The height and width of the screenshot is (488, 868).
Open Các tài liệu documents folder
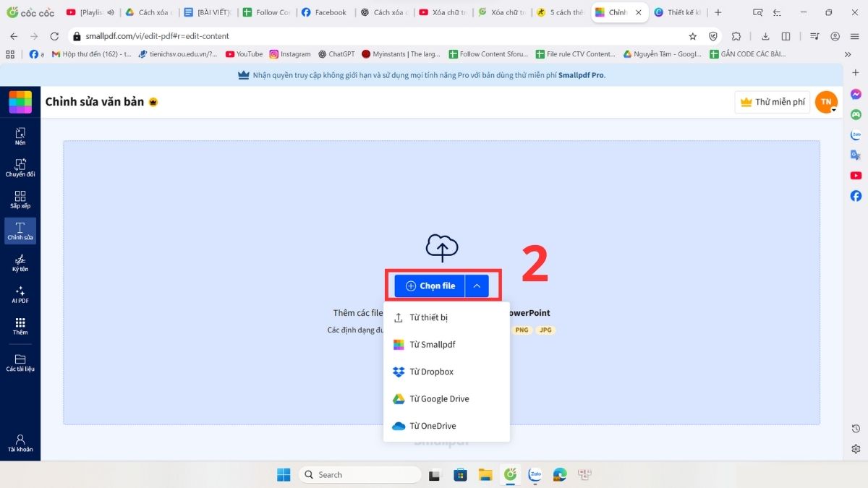(20, 363)
